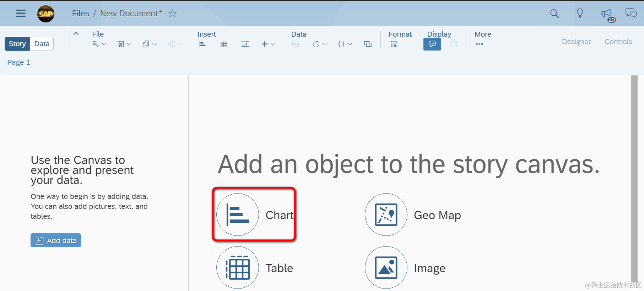Open the More ellipsis options
Image resolution: width=644 pixels, height=291 pixels.
[480, 44]
